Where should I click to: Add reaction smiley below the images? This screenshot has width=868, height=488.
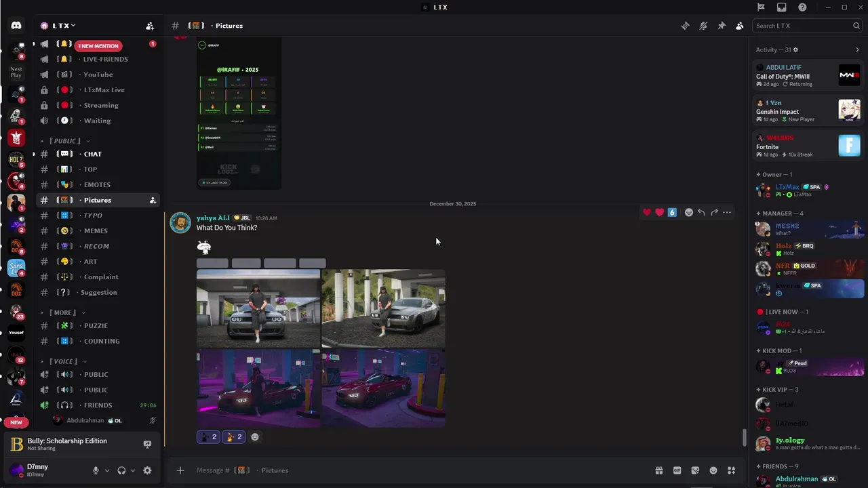pyautogui.click(x=255, y=437)
